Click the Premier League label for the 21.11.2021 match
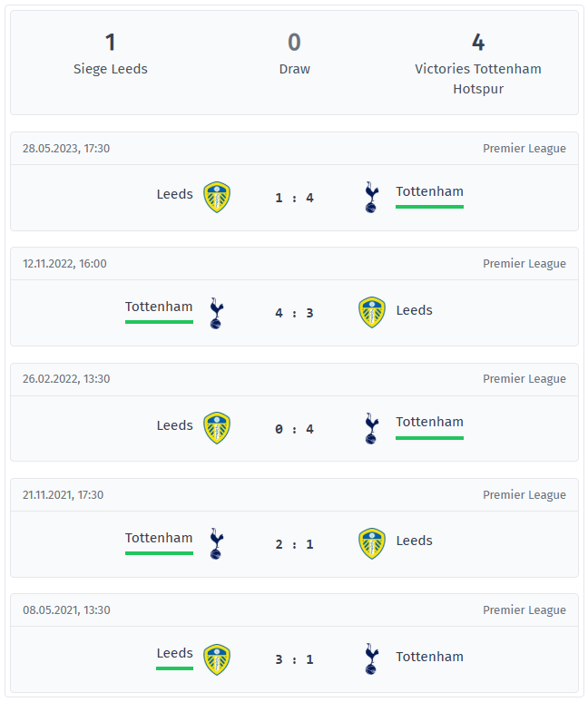This screenshot has height=702, width=588. (x=524, y=495)
